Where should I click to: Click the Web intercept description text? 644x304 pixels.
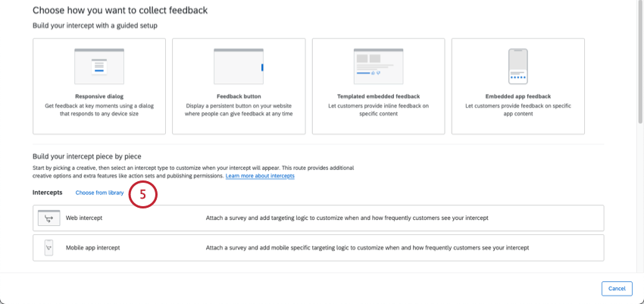[347, 218]
